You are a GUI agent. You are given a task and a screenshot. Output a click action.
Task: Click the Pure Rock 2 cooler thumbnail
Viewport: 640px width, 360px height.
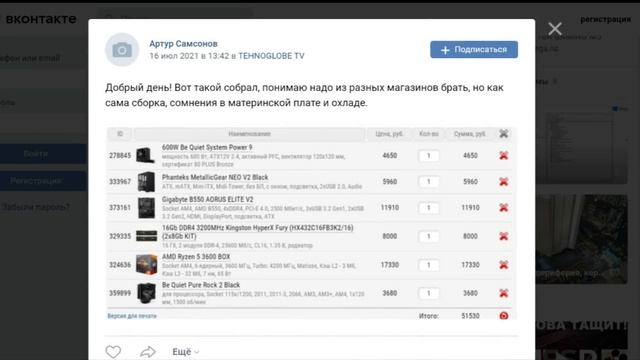point(147,293)
